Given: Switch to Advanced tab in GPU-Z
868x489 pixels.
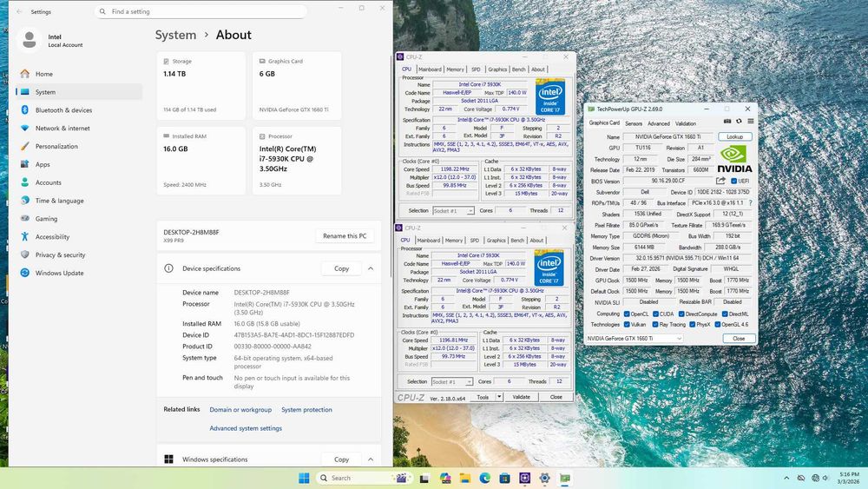Looking at the screenshot, I should (x=659, y=123).
